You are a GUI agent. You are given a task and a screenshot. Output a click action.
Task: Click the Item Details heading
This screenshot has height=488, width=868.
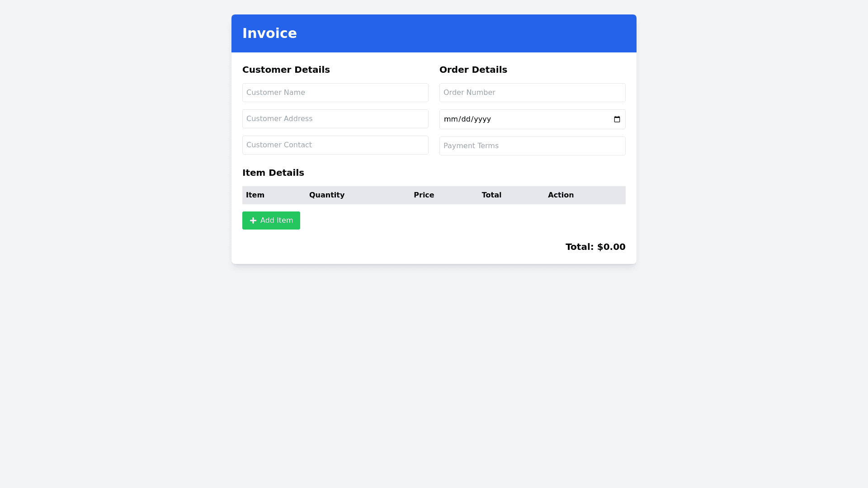[273, 173]
